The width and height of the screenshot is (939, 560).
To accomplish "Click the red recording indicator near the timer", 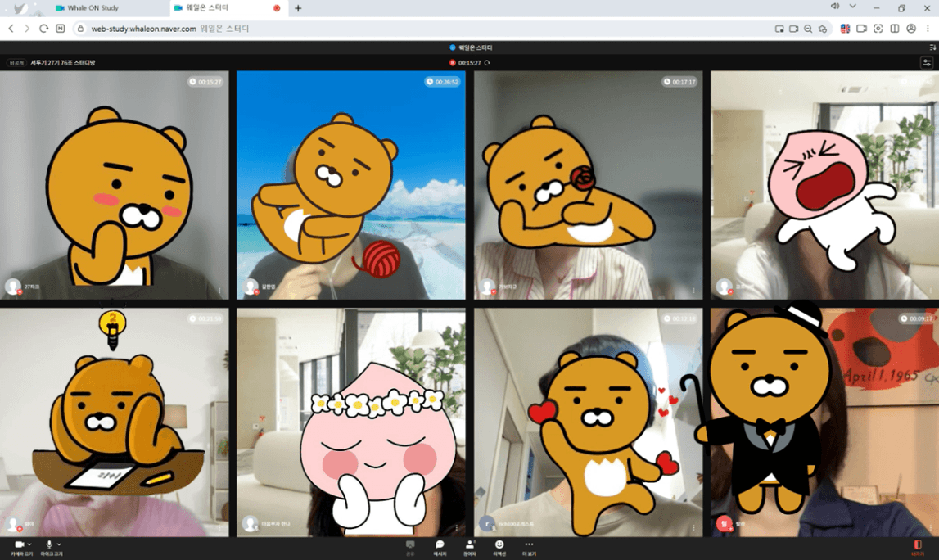I will point(452,63).
